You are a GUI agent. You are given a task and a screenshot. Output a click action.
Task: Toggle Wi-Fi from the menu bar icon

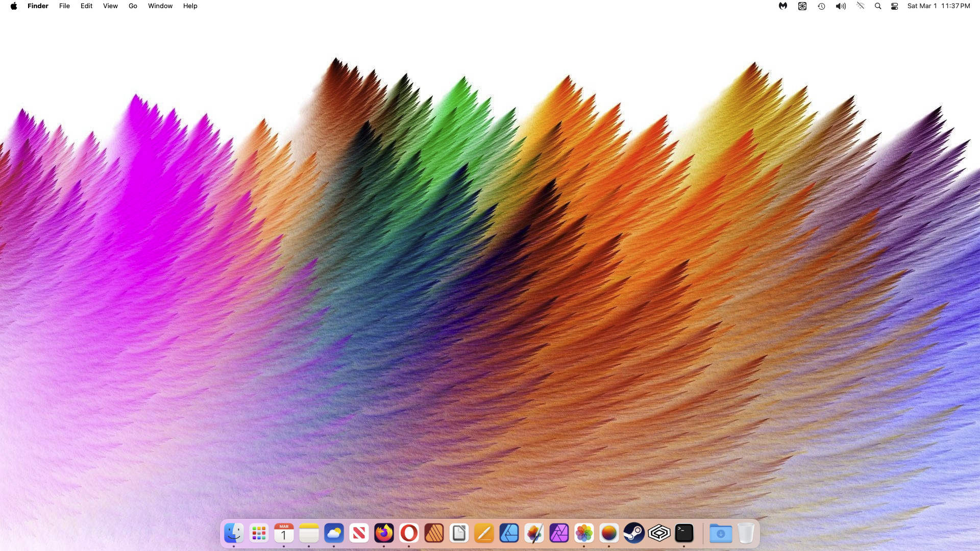[x=860, y=6]
